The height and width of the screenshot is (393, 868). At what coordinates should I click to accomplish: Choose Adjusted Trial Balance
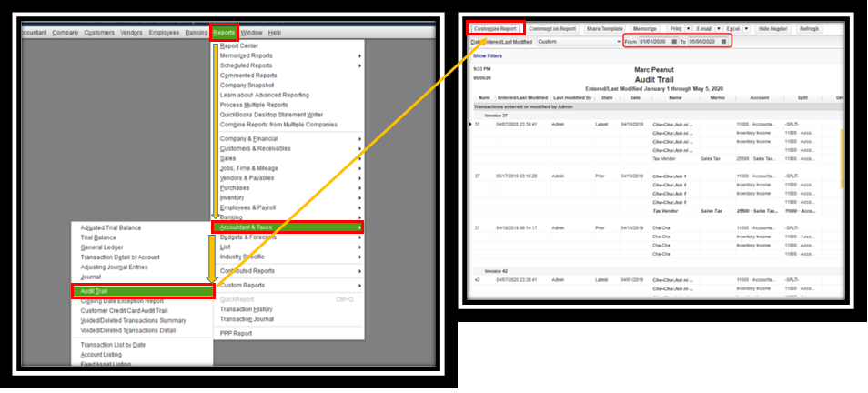click(111, 227)
